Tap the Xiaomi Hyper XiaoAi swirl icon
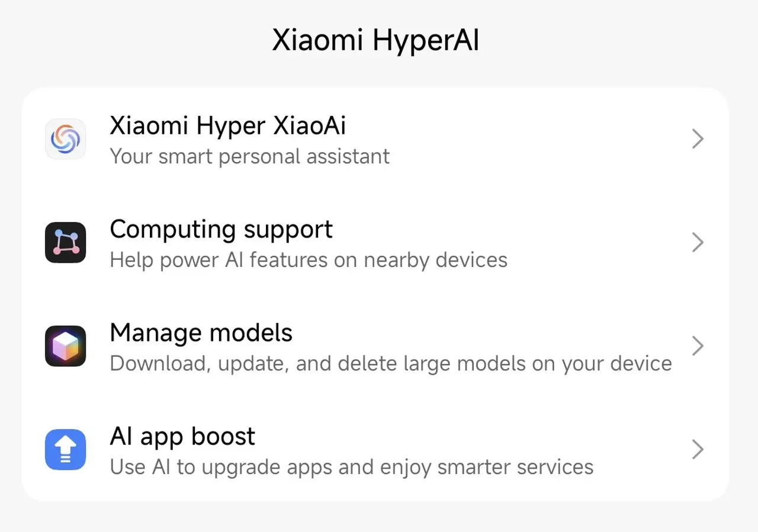The width and height of the screenshot is (758, 532). pos(66,140)
